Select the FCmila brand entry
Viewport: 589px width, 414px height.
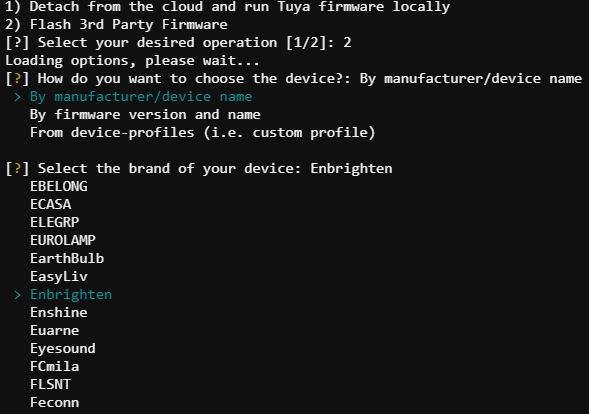pos(54,367)
